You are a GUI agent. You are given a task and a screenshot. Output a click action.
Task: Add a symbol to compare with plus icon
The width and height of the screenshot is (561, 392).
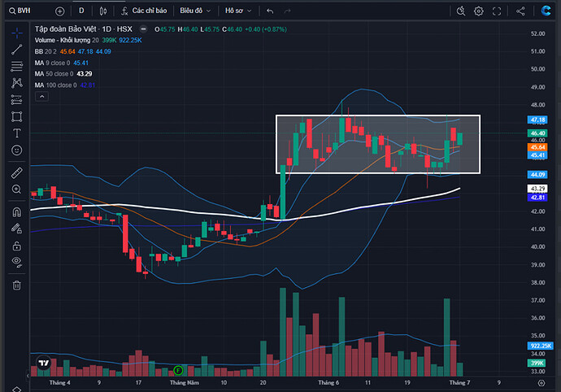click(x=59, y=11)
